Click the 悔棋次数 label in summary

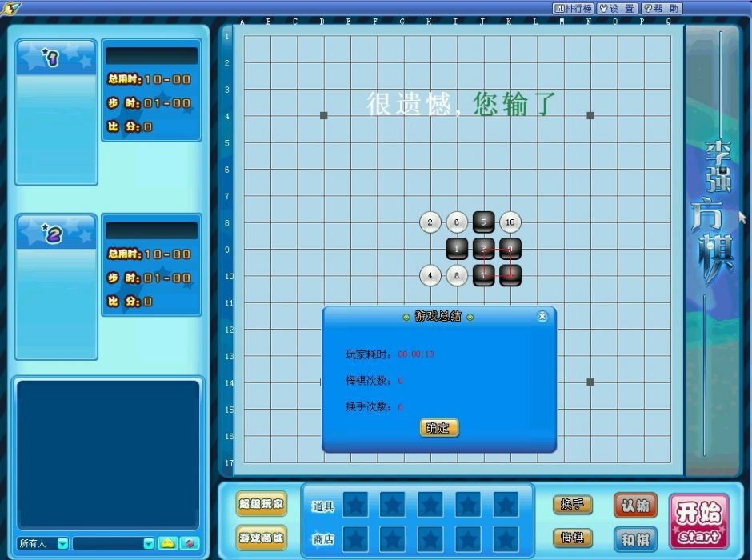pos(368,380)
